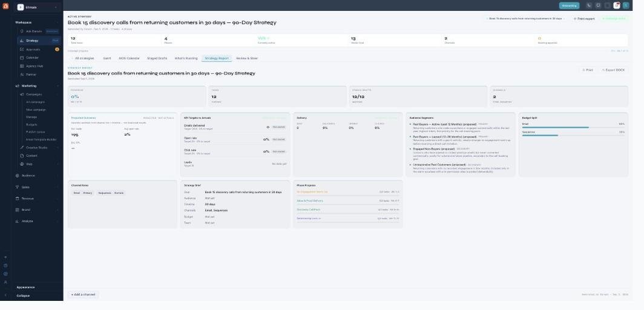This screenshot has width=644, height=310.
Task: Click the green strategy action button
Action: click(614, 19)
